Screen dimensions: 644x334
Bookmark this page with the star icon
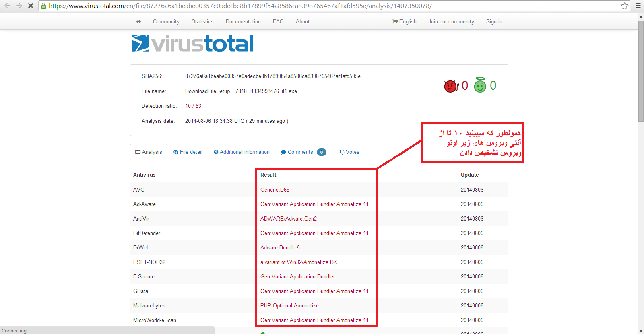click(625, 6)
